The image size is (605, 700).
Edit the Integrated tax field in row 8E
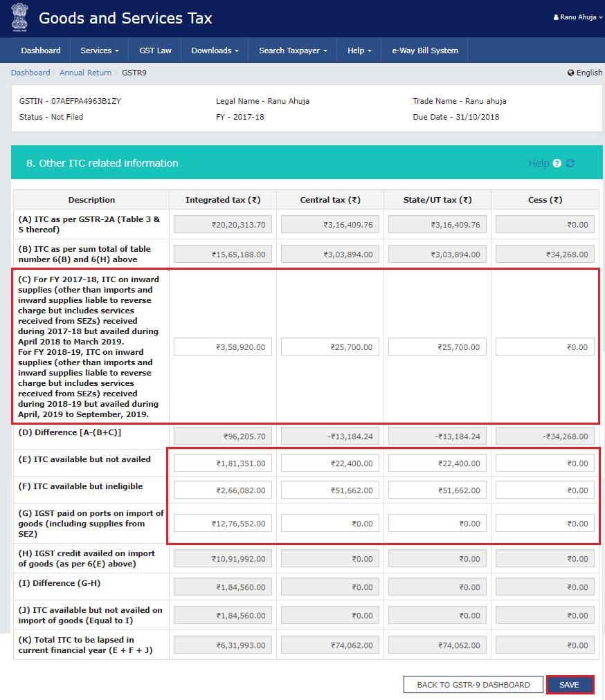pyautogui.click(x=222, y=462)
